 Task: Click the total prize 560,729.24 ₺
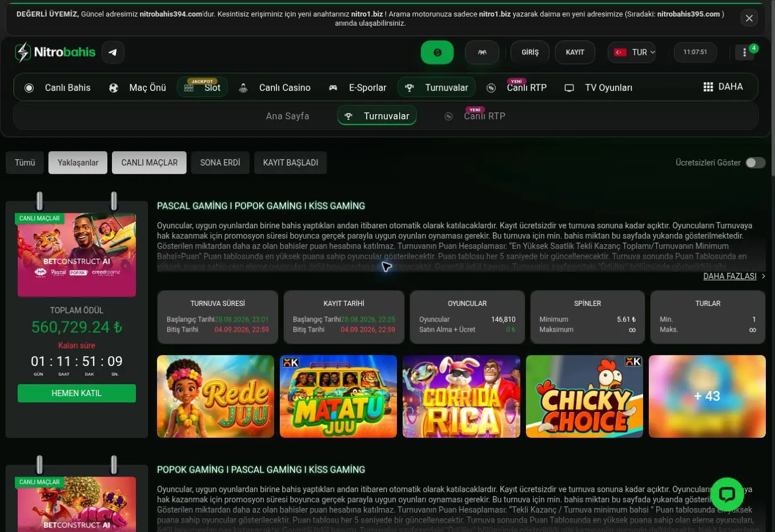point(77,327)
